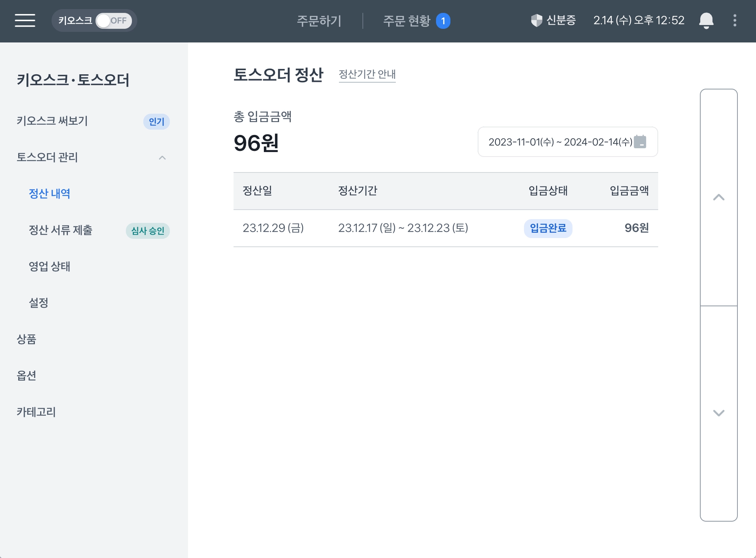This screenshot has width=756, height=558.
Task: Select 정산 내역 in the sidebar
Action: click(x=49, y=194)
